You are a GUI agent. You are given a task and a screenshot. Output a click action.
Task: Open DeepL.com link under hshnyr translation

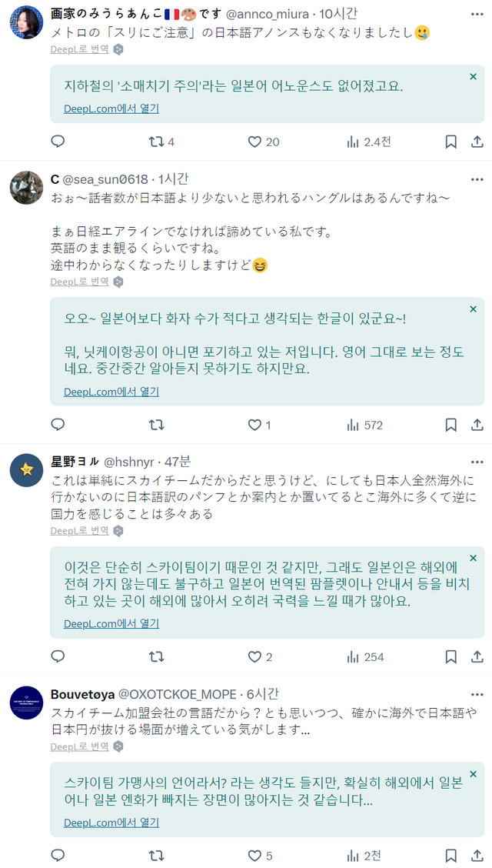pos(111,623)
